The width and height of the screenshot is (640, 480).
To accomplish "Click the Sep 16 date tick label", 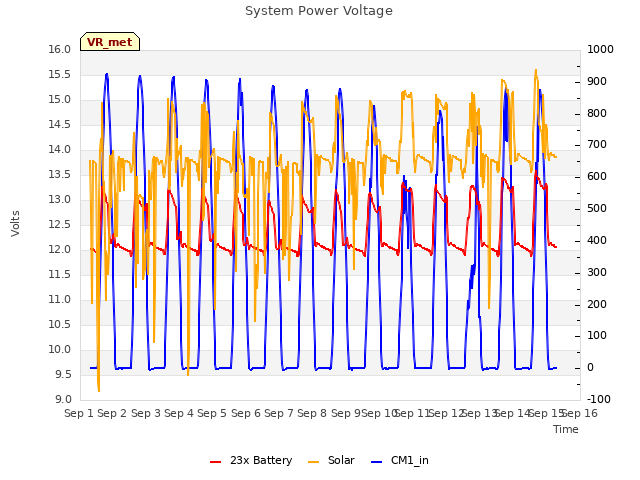I will 580,413.
